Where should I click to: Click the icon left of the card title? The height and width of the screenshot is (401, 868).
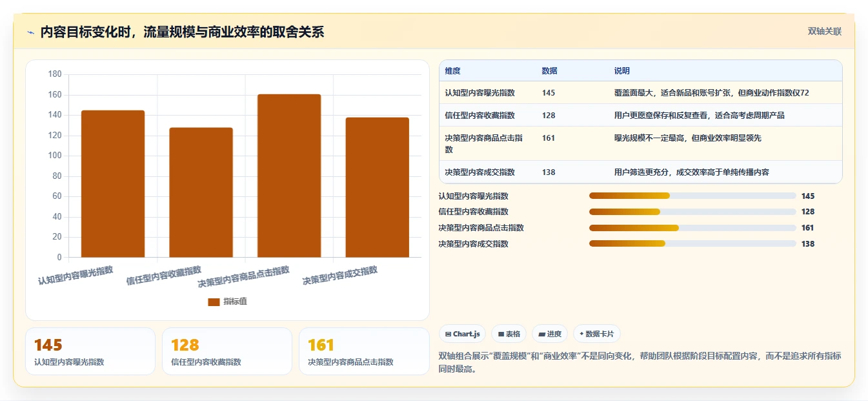tap(30, 32)
